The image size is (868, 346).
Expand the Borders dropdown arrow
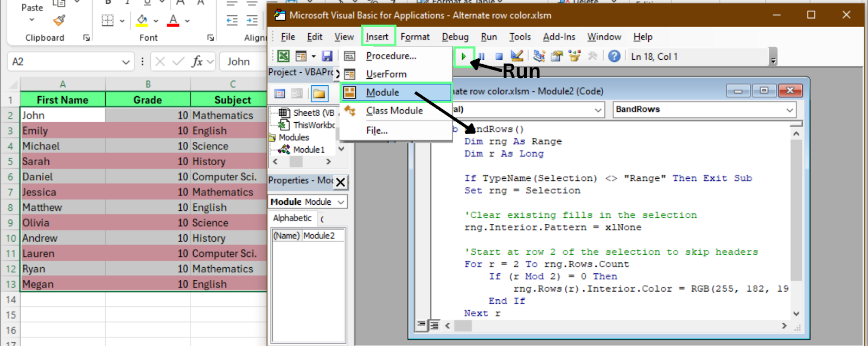coord(122,21)
